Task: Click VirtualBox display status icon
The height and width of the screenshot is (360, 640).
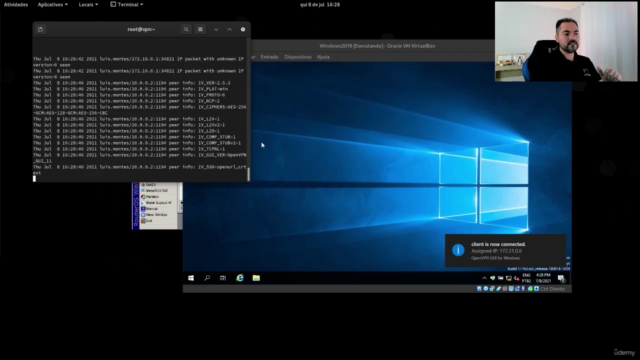Action: (511, 289)
